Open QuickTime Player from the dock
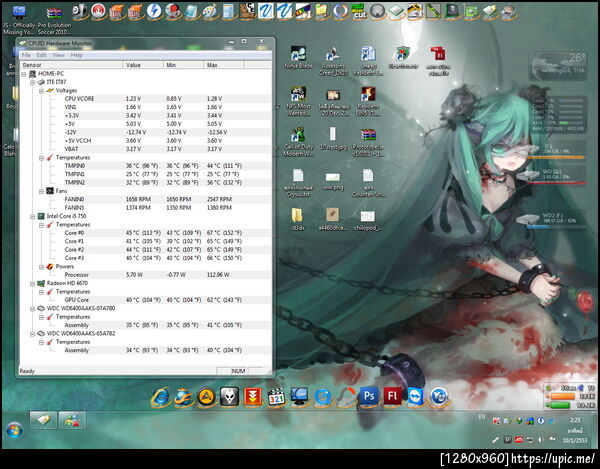 tap(323, 397)
